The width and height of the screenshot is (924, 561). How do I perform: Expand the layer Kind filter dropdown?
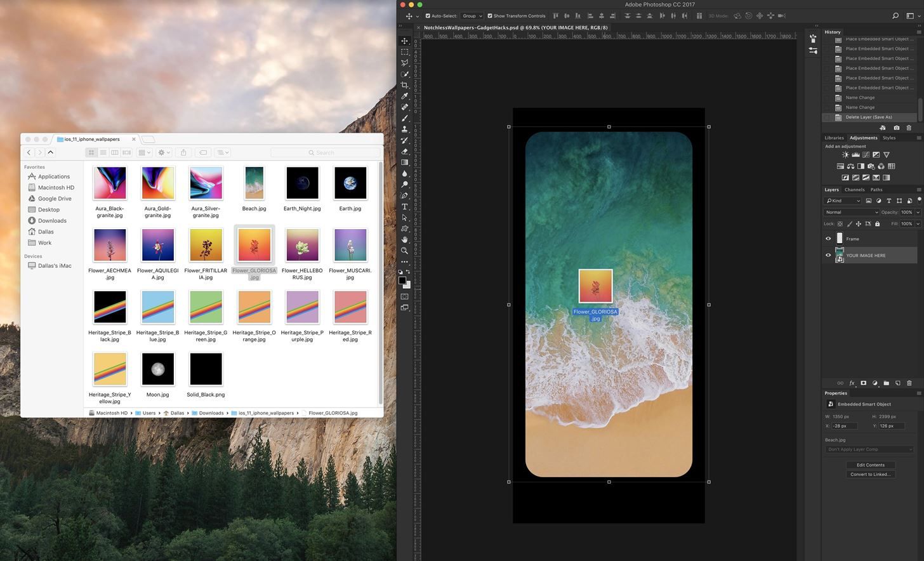(x=843, y=201)
